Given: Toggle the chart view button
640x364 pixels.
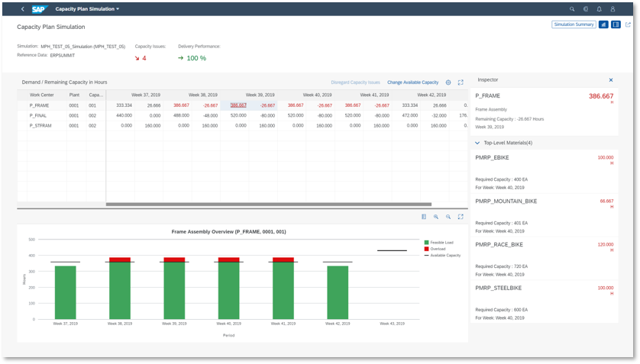Looking at the screenshot, I should point(603,24).
